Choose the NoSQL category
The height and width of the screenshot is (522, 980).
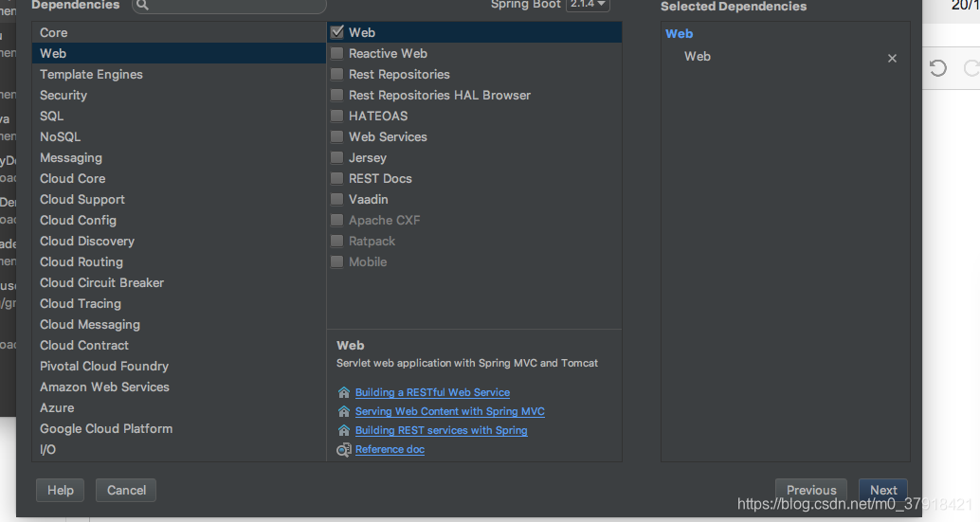tap(179, 136)
